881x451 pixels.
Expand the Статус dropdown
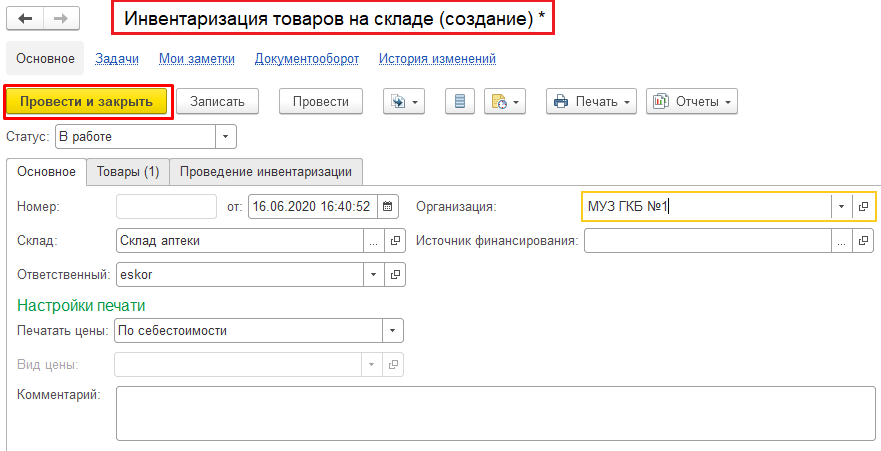(x=226, y=136)
